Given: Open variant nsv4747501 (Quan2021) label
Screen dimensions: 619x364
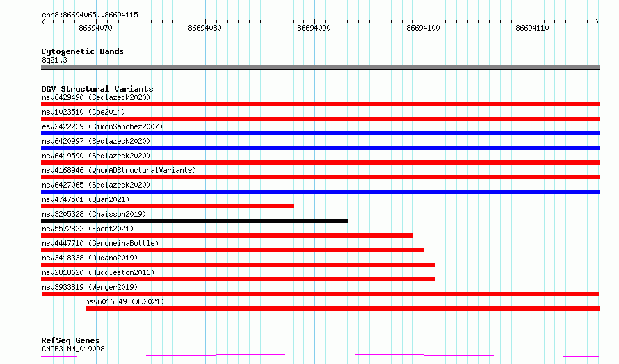Looking at the screenshot, I should click(86, 199).
